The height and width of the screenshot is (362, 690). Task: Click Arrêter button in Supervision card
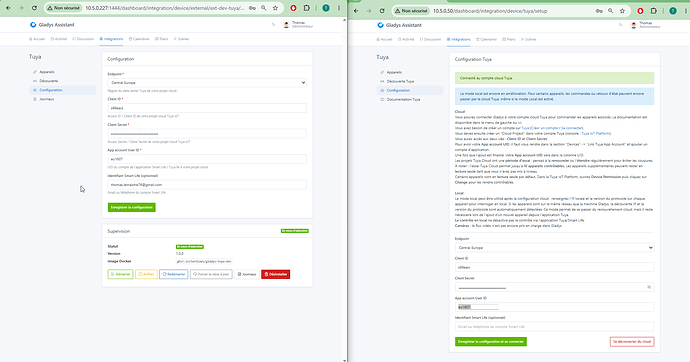(146, 274)
